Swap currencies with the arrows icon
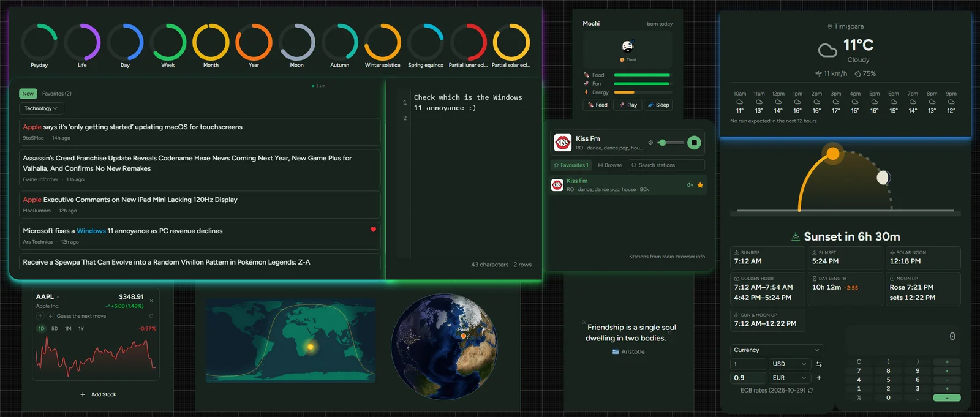Image resolution: width=980 pixels, height=417 pixels. [819, 364]
